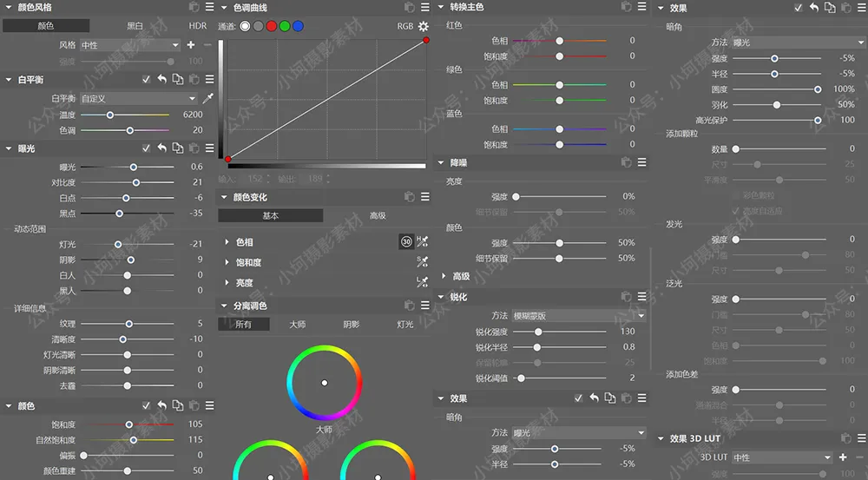Open the 效果 3D LUT panel menu
The image size is (868, 480).
coord(862,438)
